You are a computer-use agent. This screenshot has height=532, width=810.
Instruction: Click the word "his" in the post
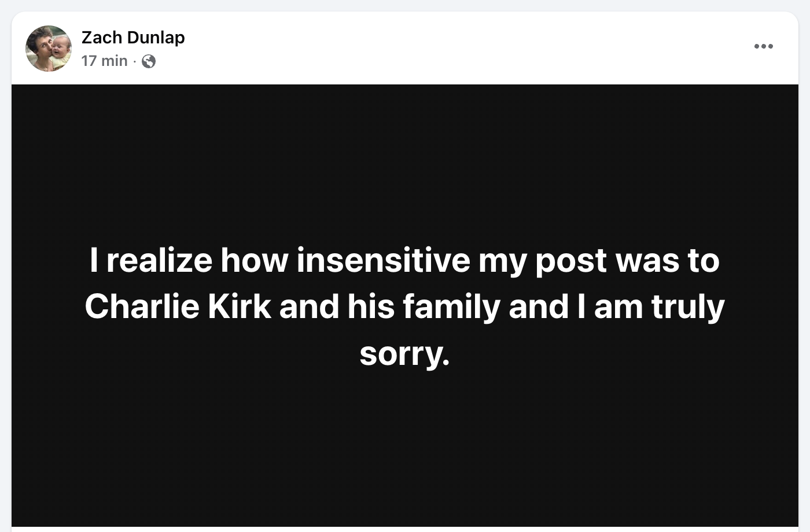coord(371,306)
